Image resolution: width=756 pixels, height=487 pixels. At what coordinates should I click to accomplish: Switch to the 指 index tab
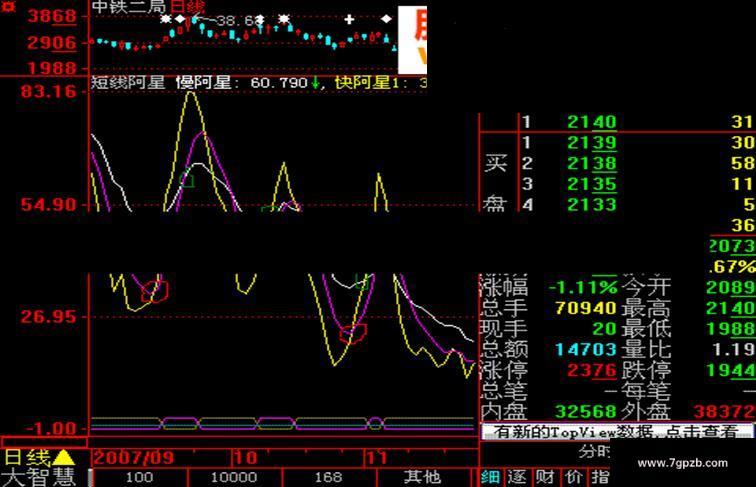[x=600, y=477]
